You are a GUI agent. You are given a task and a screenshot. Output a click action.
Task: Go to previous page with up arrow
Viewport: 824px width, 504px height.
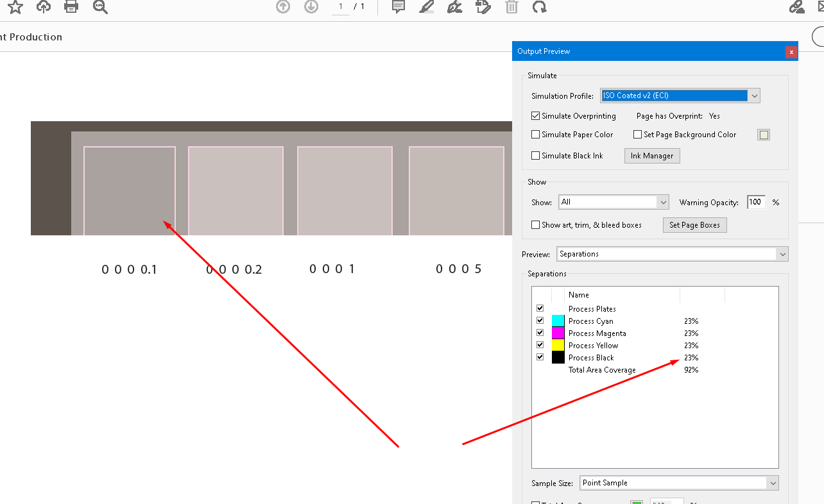[283, 7]
